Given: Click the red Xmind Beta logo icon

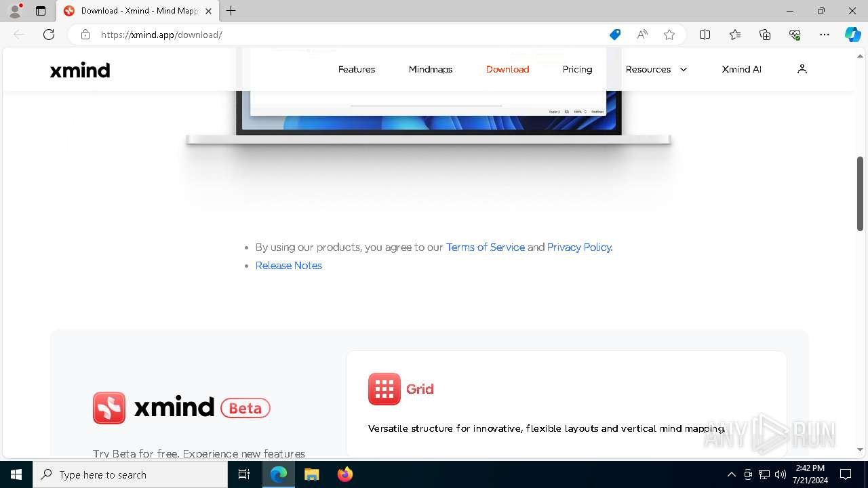Looking at the screenshot, I should (109, 408).
